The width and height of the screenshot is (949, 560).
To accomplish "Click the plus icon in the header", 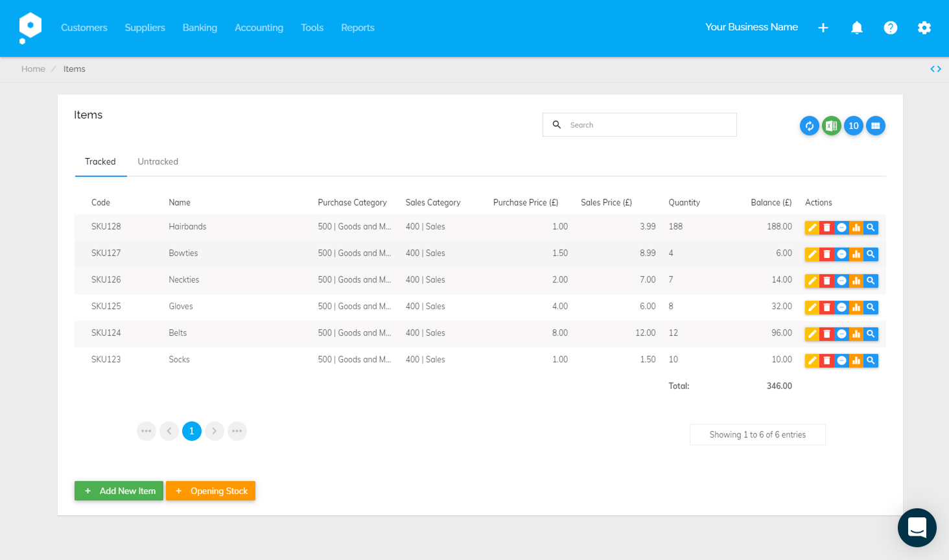I will click(823, 28).
